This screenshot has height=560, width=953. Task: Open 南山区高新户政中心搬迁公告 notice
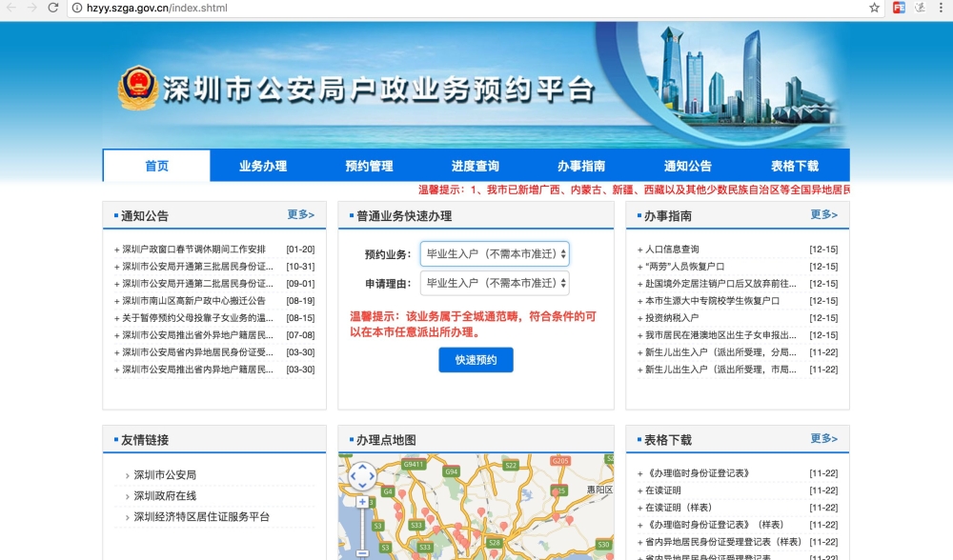point(193,301)
